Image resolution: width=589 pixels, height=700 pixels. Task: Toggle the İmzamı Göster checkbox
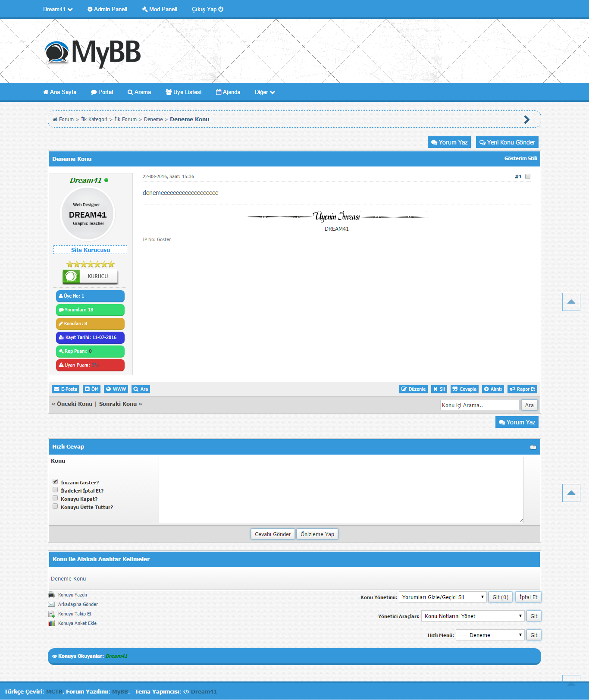click(55, 481)
